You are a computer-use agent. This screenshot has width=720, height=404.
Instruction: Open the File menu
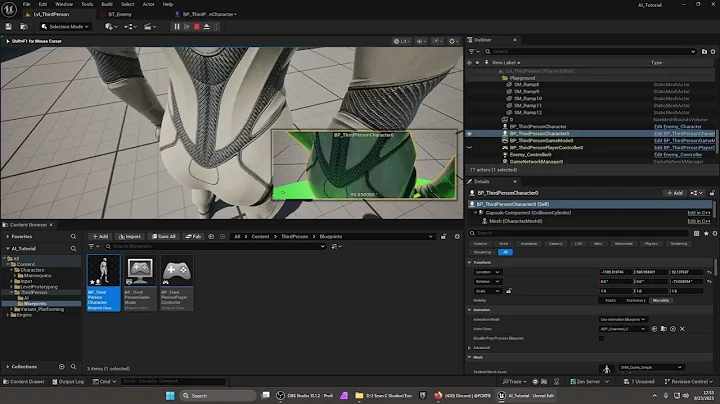click(27, 4)
